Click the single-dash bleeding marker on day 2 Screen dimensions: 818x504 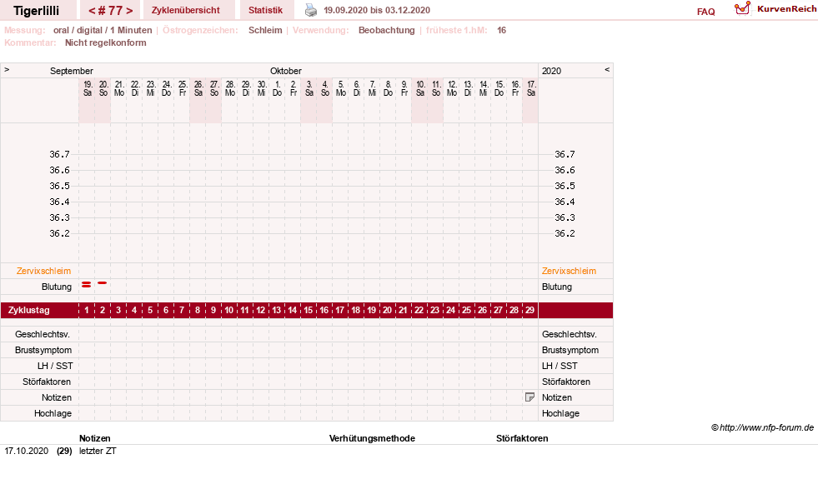click(x=103, y=283)
